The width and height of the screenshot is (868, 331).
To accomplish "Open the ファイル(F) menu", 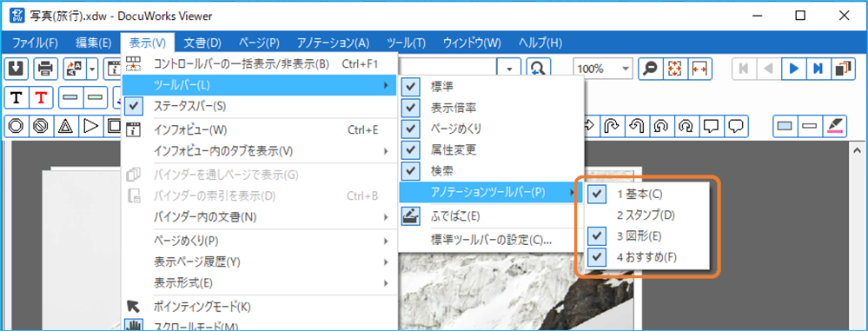I will point(35,43).
